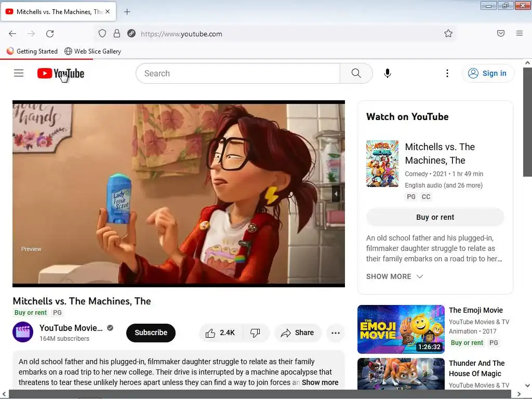Click the Sign in button
532x399 pixels.
pyautogui.click(x=488, y=73)
